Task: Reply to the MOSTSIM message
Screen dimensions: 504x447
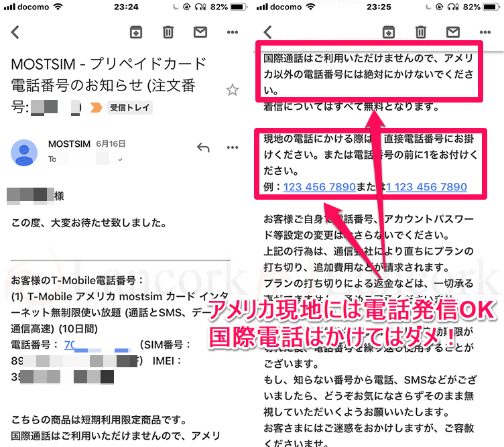Action: [x=203, y=147]
